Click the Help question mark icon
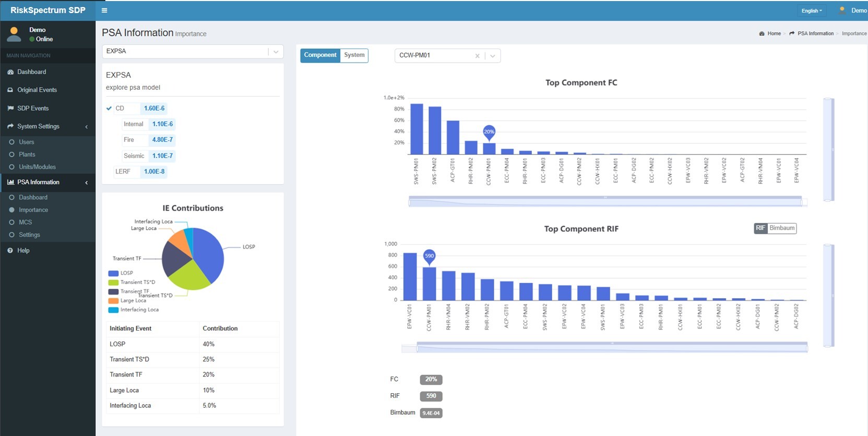The width and height of the screenshot is (868, 436). pos(10,251)
